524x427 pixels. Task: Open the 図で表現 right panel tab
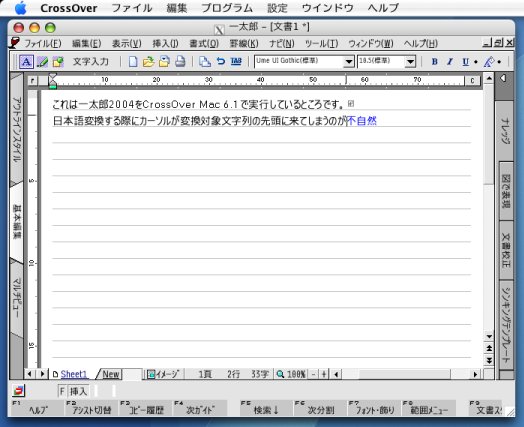point(506,191)
